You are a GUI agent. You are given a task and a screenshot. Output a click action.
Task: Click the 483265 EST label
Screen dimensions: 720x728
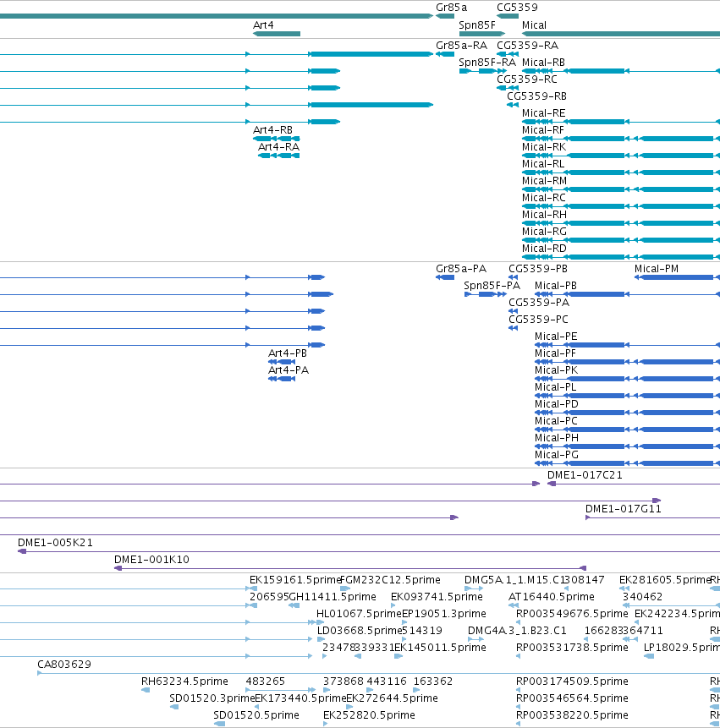[x=265, y=681]
